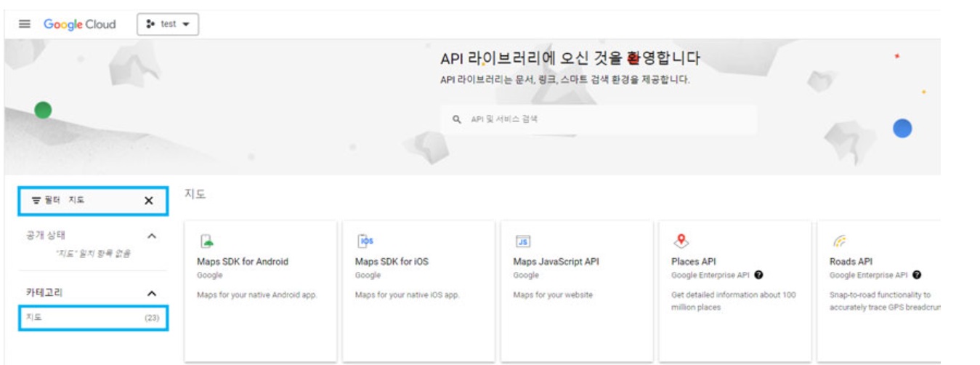The image size is (980, 365).
Task: Click the Maps SDK for iOS icon
Action: [x=365, y=241]
